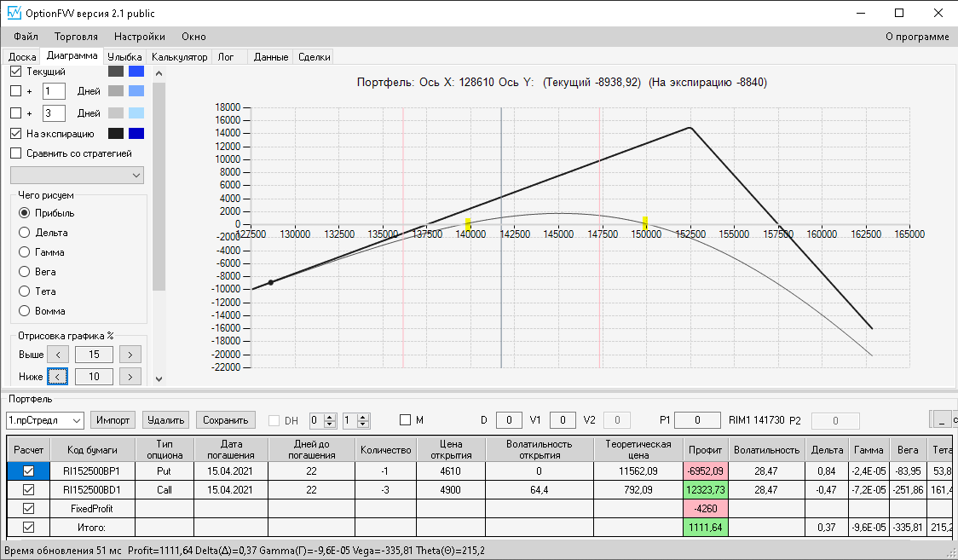Click the Профит cell showing 12323,73
Image resolution: width=958 pixels, height=560 pixels.
click(705, 490)
